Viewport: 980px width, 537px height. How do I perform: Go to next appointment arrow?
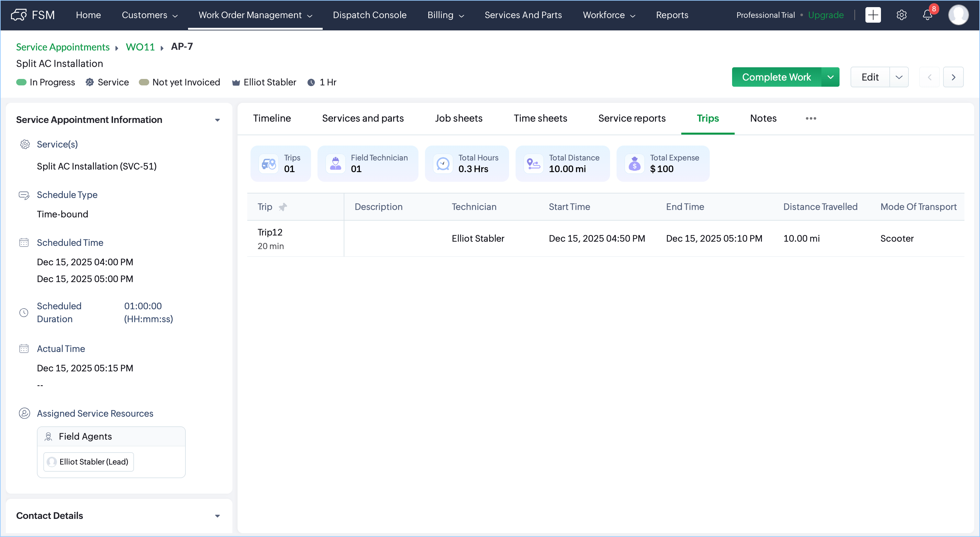click(953, 77)
